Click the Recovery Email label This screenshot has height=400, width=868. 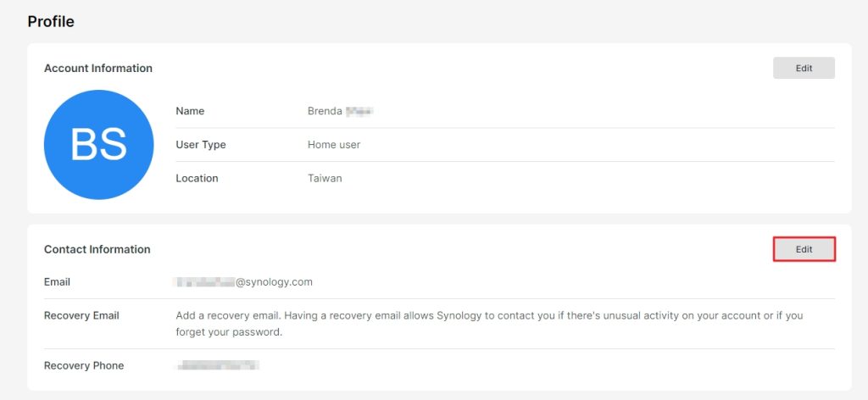tap(81, 316)
